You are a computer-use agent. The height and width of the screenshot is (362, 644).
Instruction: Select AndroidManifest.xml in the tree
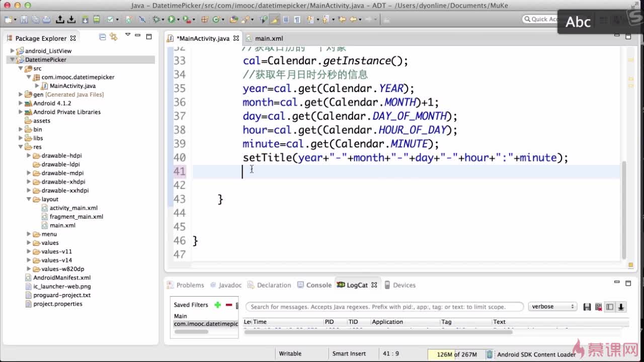click(62, 278)
